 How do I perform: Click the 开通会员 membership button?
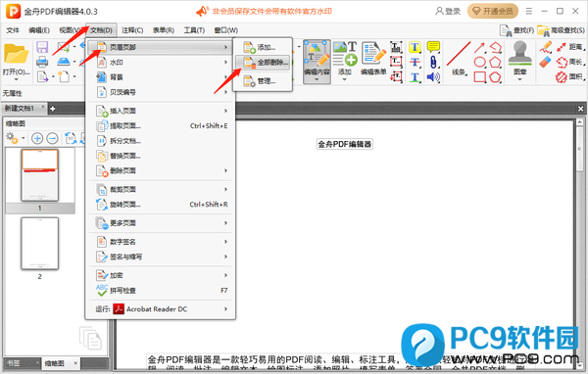coord(493,11)
